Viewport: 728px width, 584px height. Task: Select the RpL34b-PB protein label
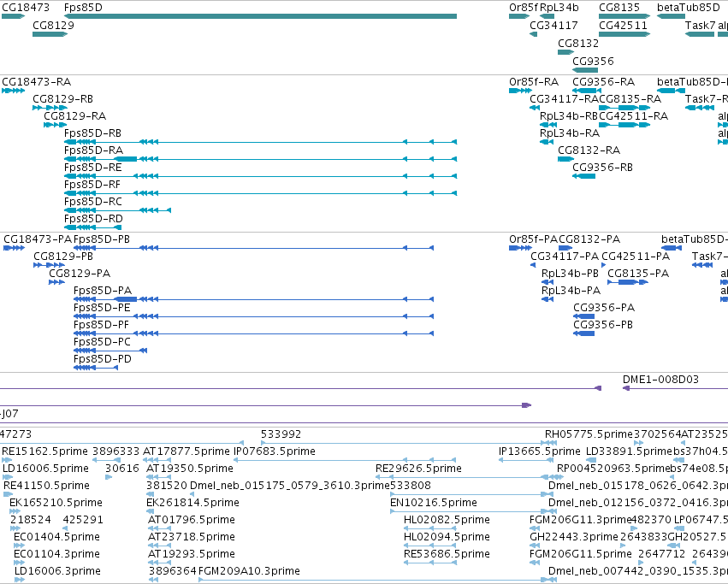(x=570, y=274)
